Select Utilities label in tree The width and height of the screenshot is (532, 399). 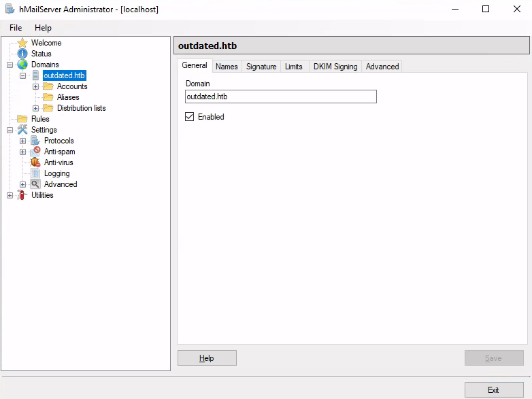(42, 195)
